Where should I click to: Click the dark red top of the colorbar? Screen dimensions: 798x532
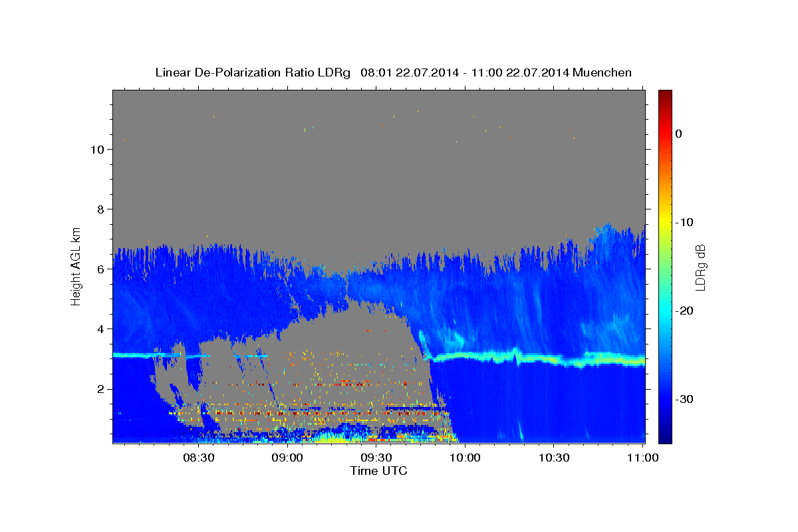[x=665, y=94]
